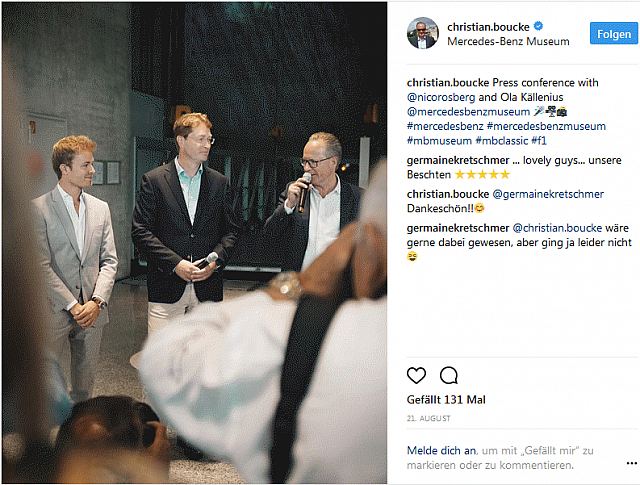Open the 21. August post timestamp
Viewport: 640px width, 485px height.
(x=429, y=418)
